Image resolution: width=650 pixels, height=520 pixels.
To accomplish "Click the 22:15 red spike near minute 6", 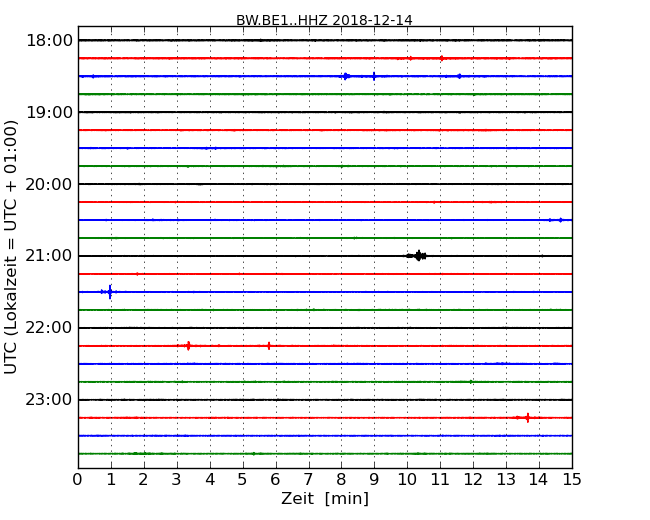I will (x=269, y=345).
